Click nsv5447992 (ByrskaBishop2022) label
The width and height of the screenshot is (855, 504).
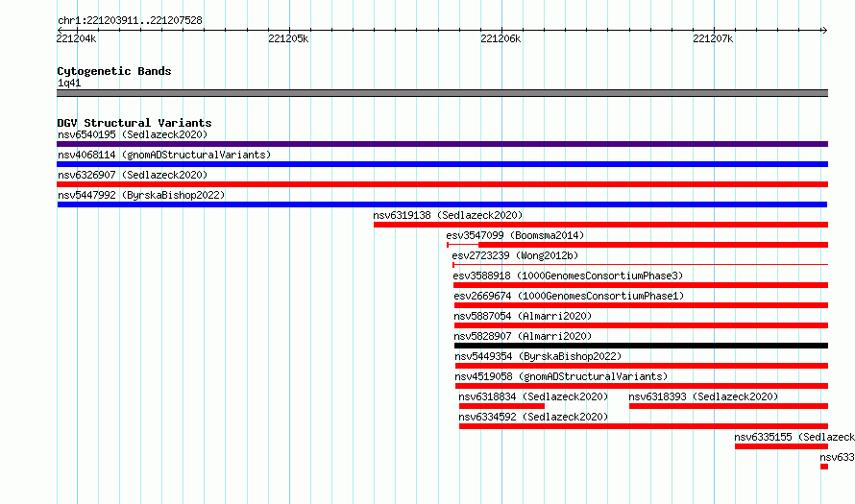pos(141,195)
